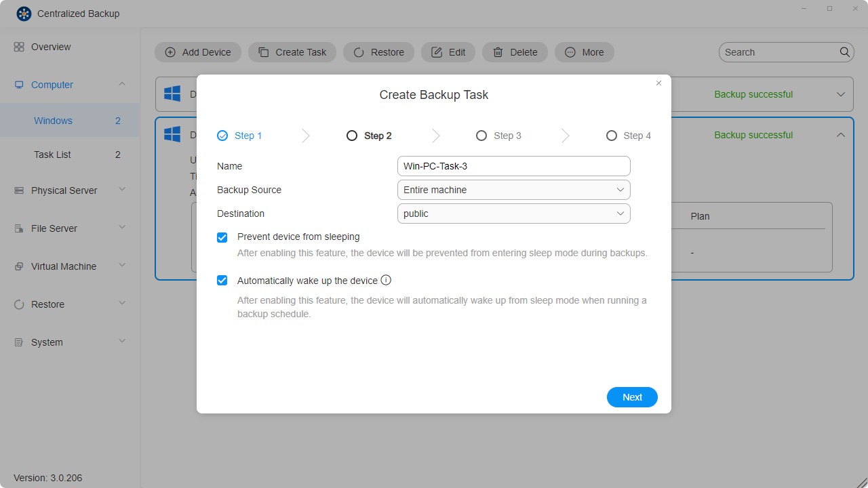Click the Next button
Screen dimensions: 868x488
pyautogui.click(x=631, y=397)
